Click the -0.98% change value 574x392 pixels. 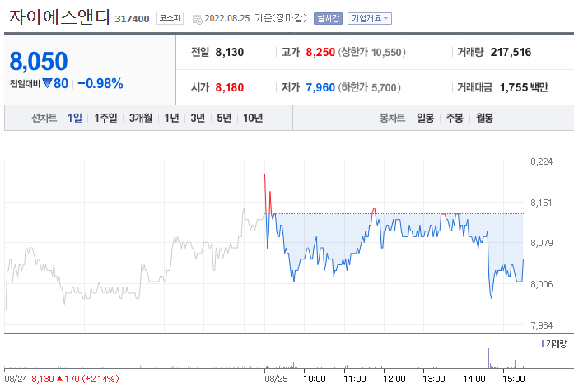(x=100, y=83)
